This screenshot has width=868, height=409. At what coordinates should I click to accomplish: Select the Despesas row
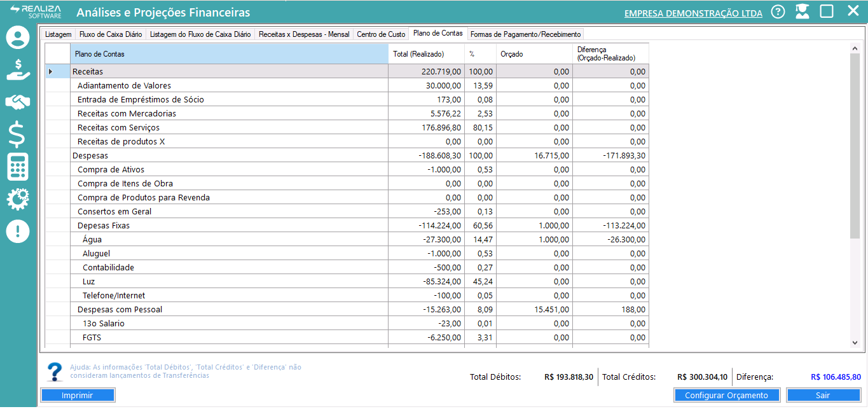[x=347, y=156]
